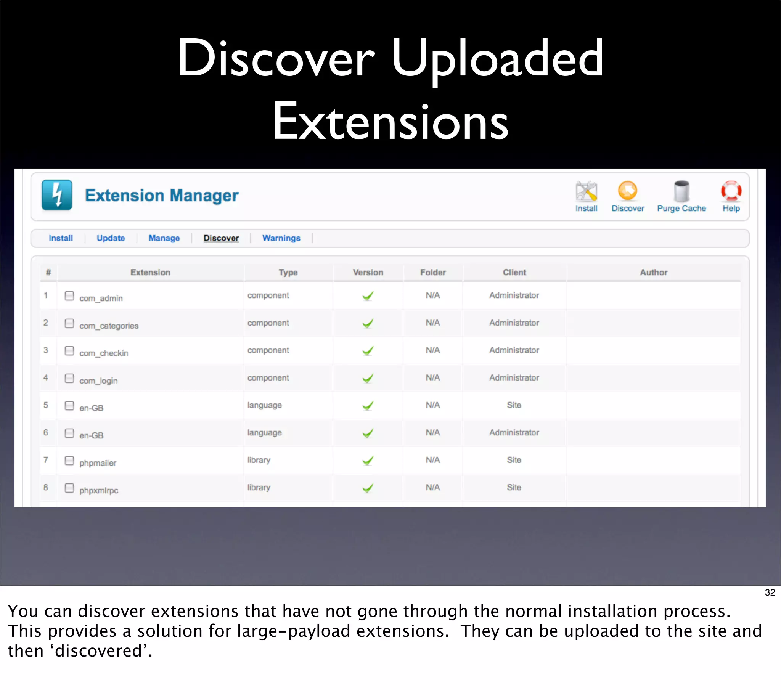Screen dimensions: 781x700
Task: Tick the phpmailer checkbox
Action: [x=69, y=461]
